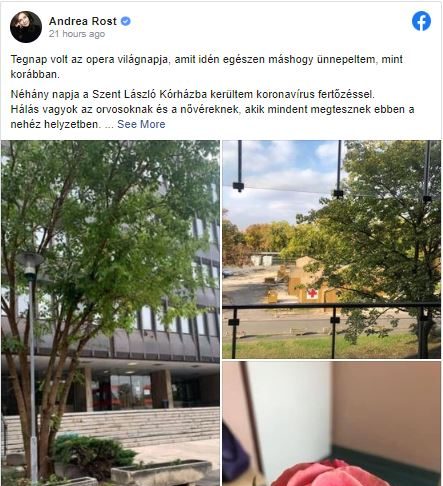Open Andrea Rost's round profile picture

point(26,27)
